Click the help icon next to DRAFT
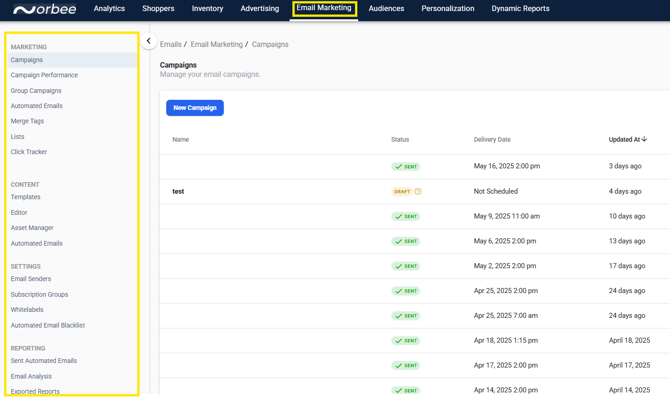This screenshot has height=397, width=670. [x=418, y=191]
